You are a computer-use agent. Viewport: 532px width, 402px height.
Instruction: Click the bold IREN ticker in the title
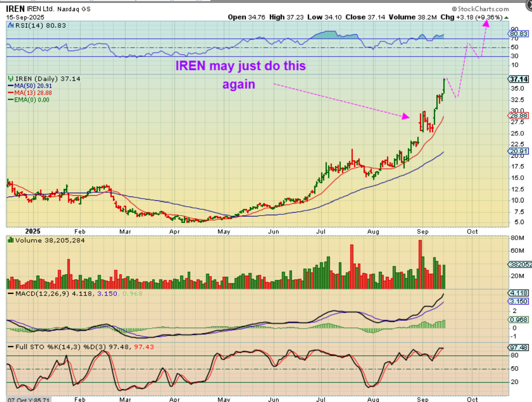coord(15,8)
